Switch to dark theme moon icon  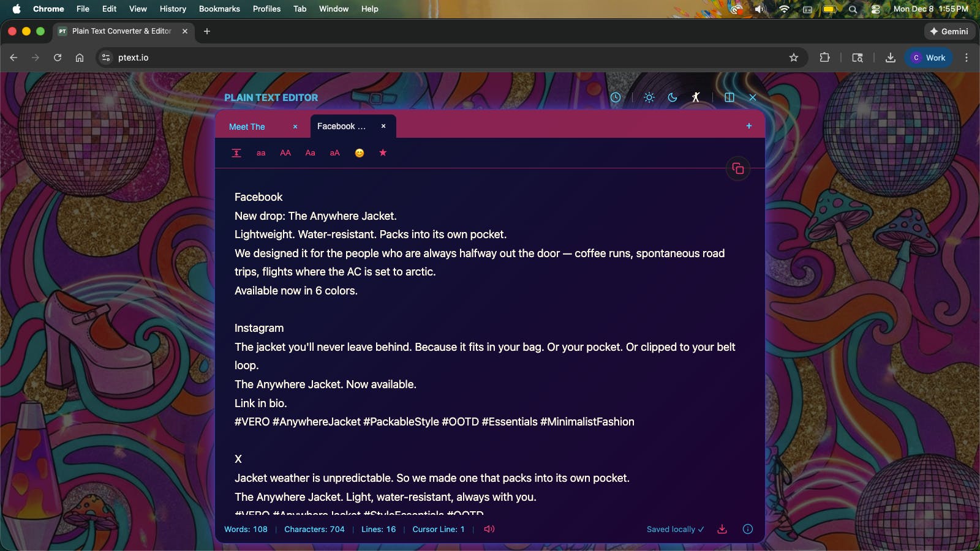click(673, 97)
